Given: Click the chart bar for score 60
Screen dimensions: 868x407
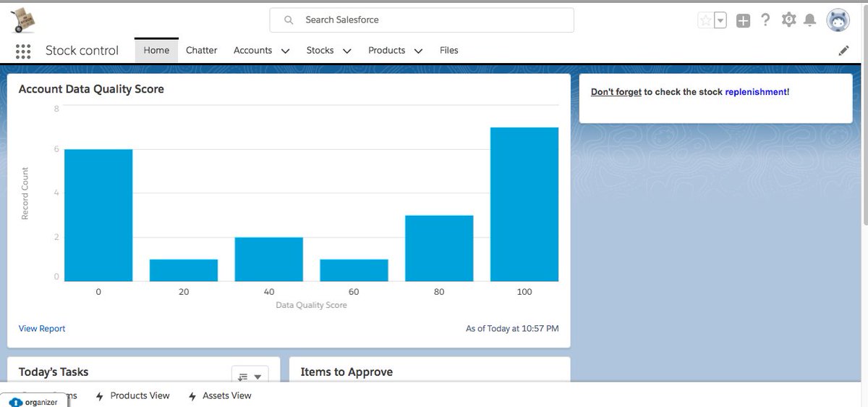Looking at the screenshot, I should [x=354, y=270].
